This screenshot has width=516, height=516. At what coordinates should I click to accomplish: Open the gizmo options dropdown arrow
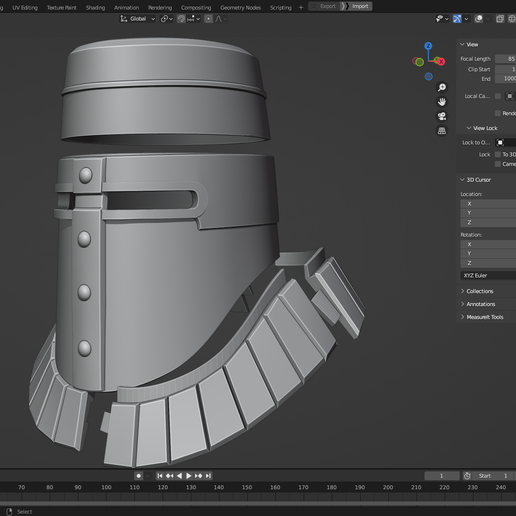pyautogui.click(x=466, y=19)
